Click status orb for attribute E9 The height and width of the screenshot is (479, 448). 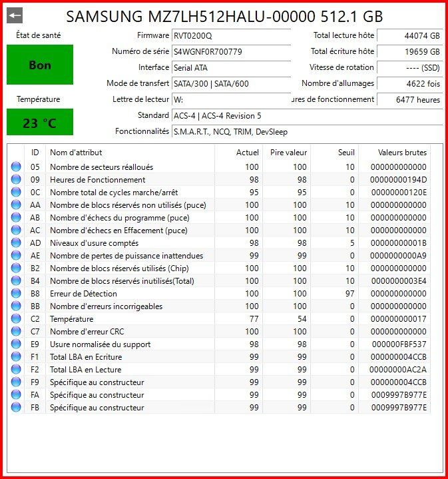coord(16,344)
